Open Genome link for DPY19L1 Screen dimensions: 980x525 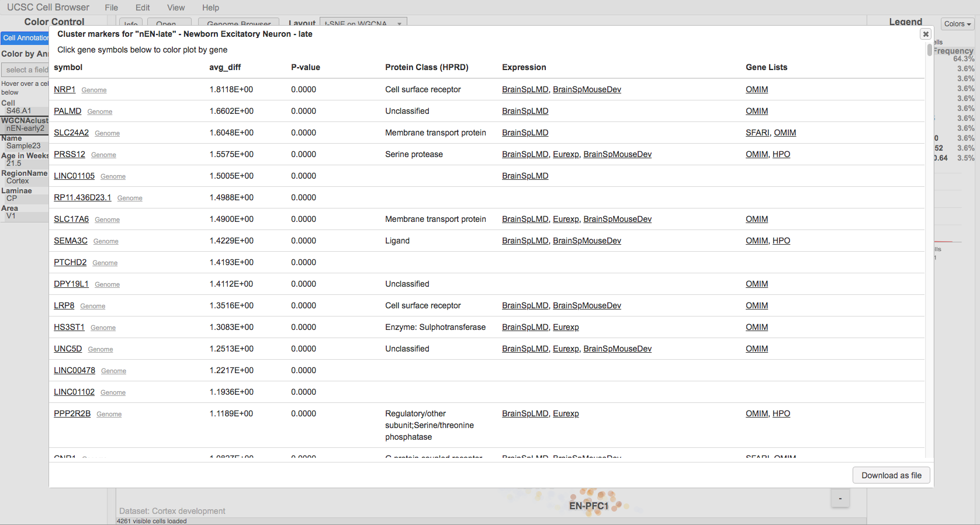[x=108, y=284]
